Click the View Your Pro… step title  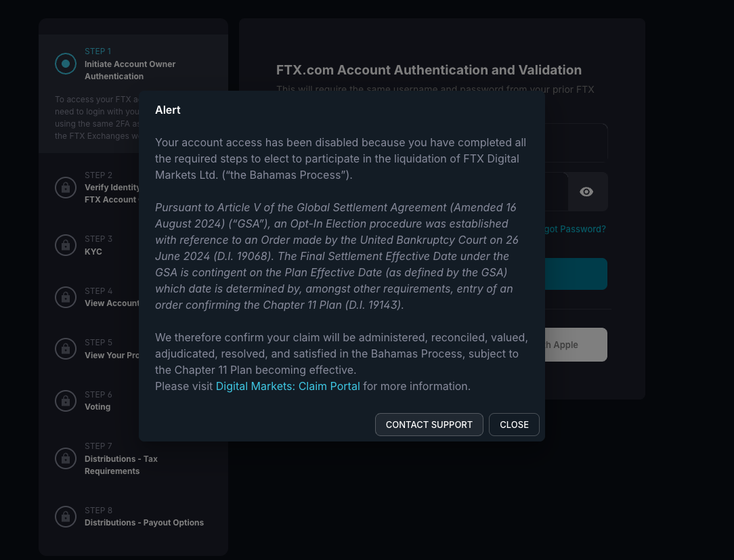[112, 356]
